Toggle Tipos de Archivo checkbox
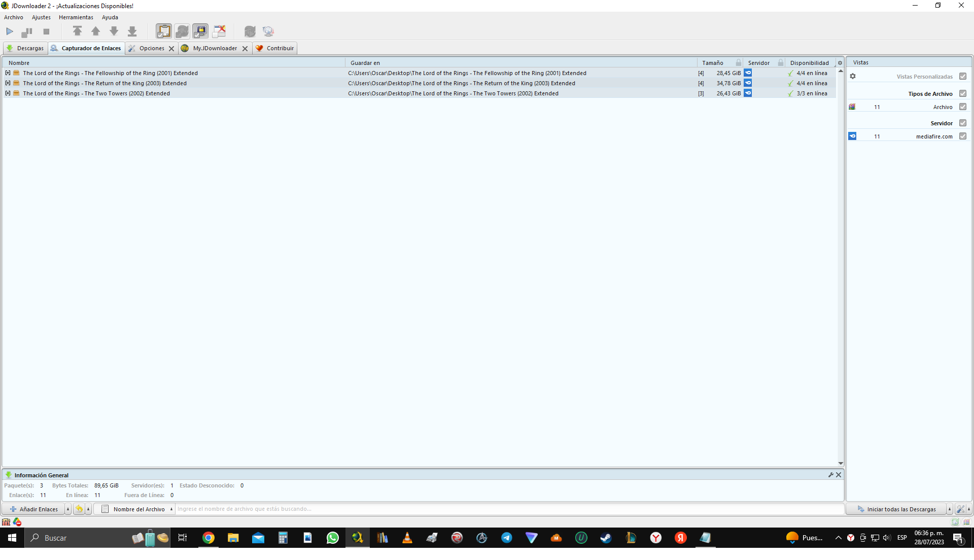 pos(963,94)
